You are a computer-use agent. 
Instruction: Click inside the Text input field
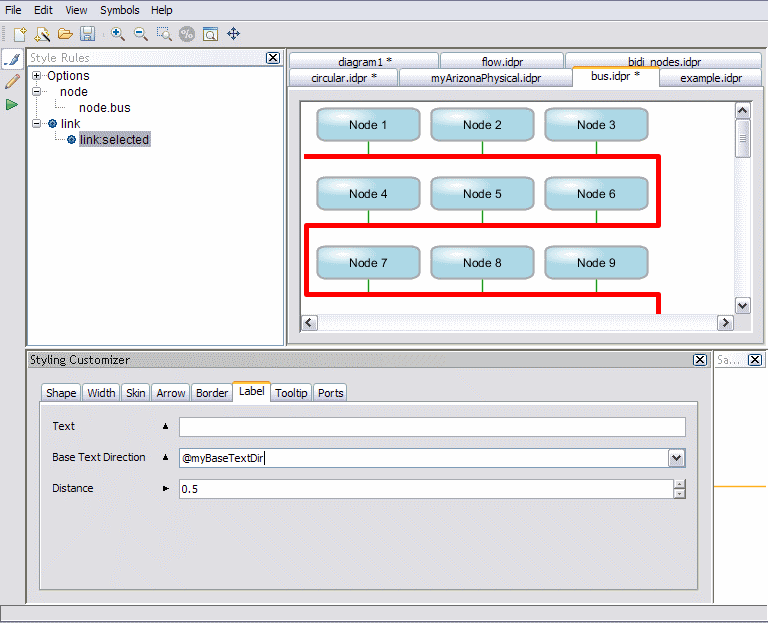point(432,427)
